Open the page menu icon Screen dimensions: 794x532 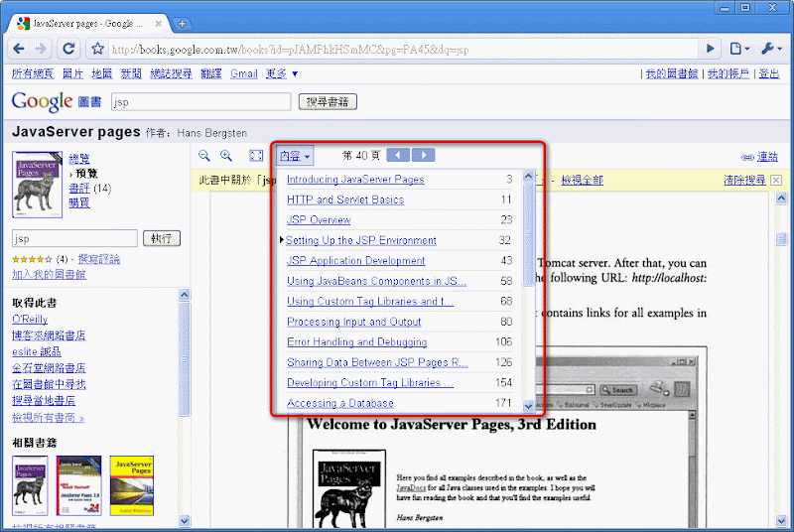pos(739,49)
